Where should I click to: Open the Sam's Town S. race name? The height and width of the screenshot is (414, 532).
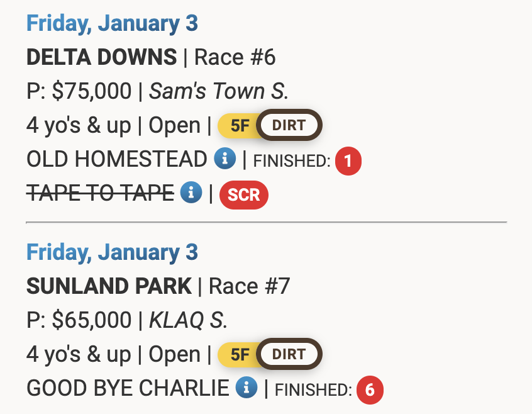219,92
